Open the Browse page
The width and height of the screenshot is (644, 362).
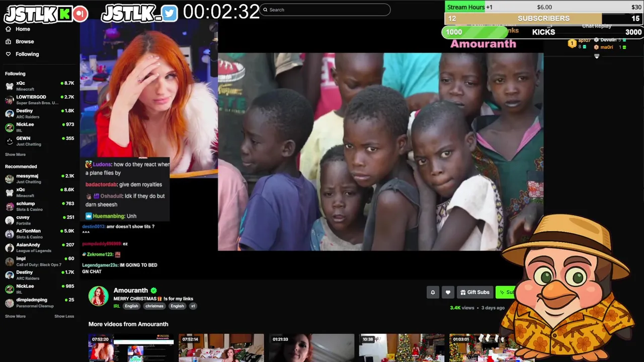(20, 42)
